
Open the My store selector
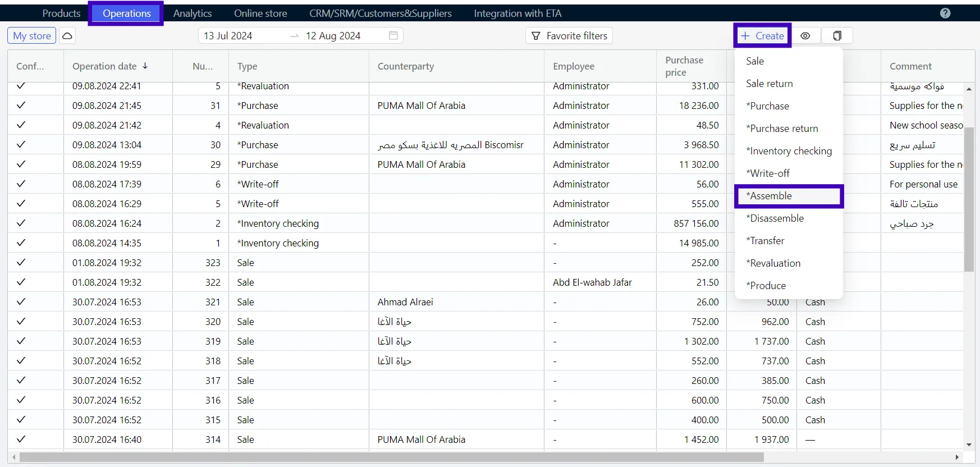(32, 36)
